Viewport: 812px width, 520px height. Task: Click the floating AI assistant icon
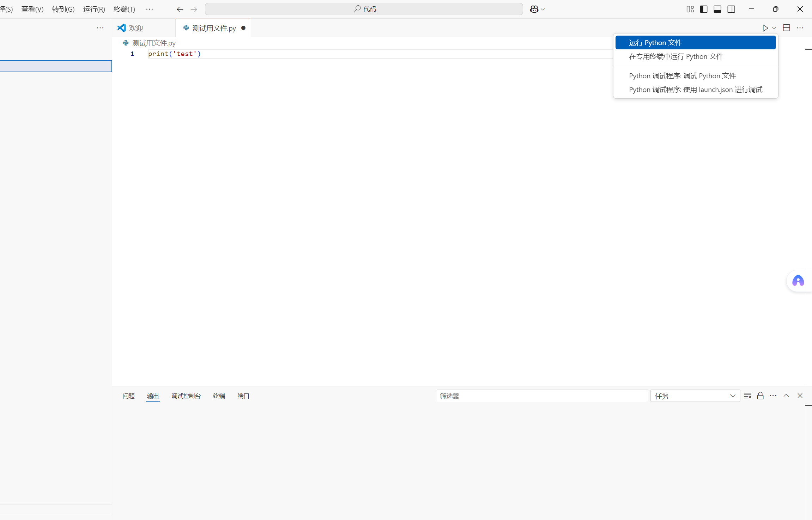click(x=798, y=281)
